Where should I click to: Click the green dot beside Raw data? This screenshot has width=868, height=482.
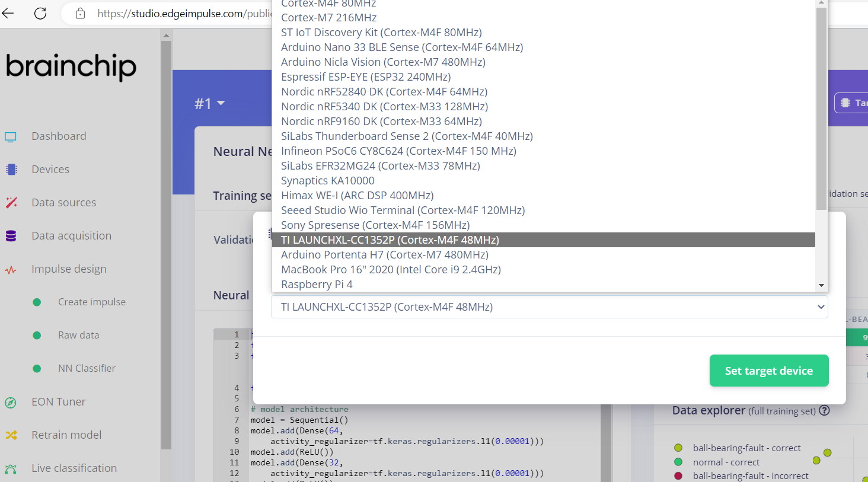point(37,336)
